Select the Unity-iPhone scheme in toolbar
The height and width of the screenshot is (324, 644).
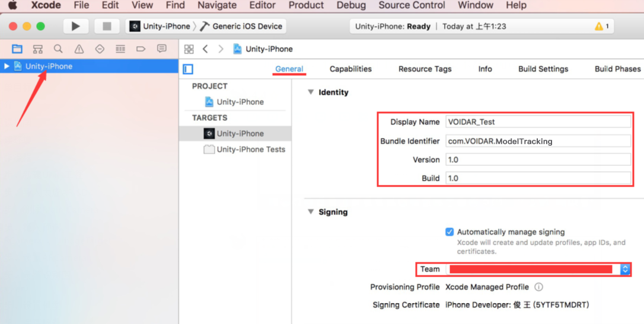pyautogui.click(x=160, y=26)
